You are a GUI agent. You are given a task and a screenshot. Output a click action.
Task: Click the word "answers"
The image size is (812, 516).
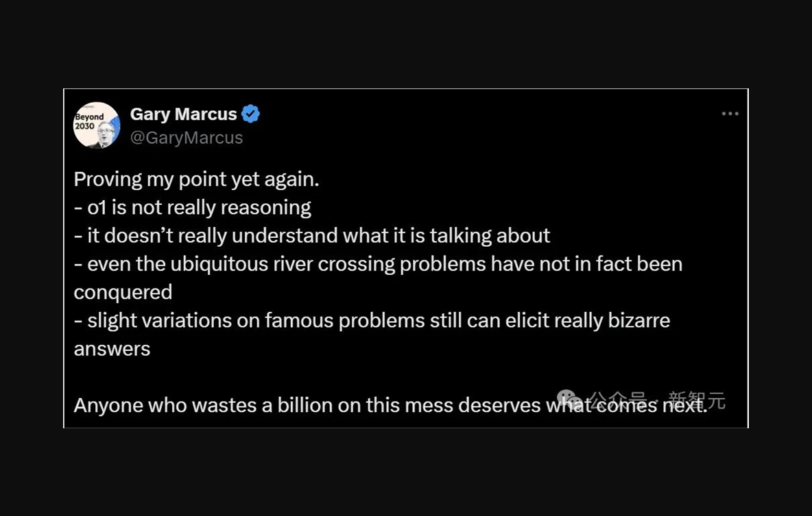112,348
